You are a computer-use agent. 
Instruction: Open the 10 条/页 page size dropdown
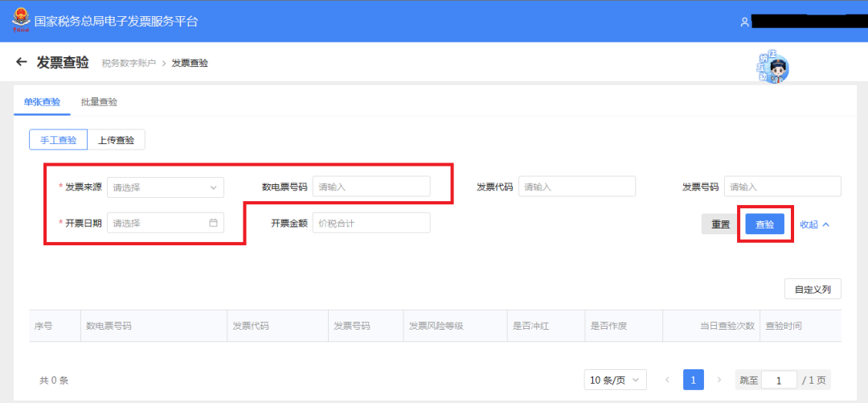[x=615, y=380]
